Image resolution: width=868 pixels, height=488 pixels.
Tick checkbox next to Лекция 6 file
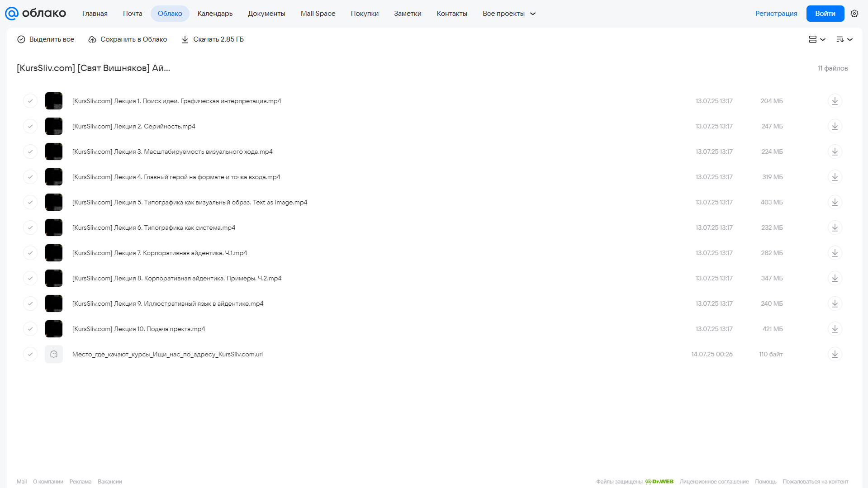(x=30, y=227)
